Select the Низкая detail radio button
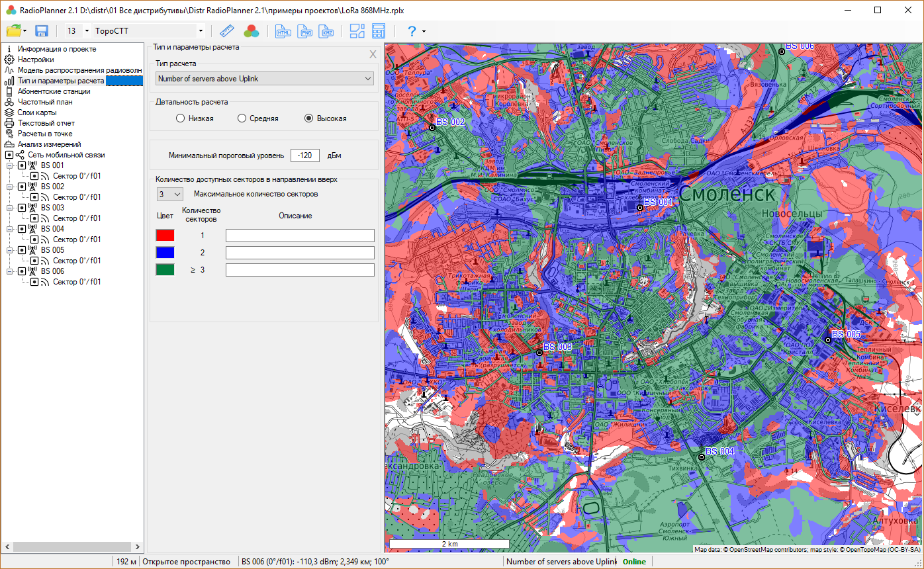924x569 pixels. 180,118
